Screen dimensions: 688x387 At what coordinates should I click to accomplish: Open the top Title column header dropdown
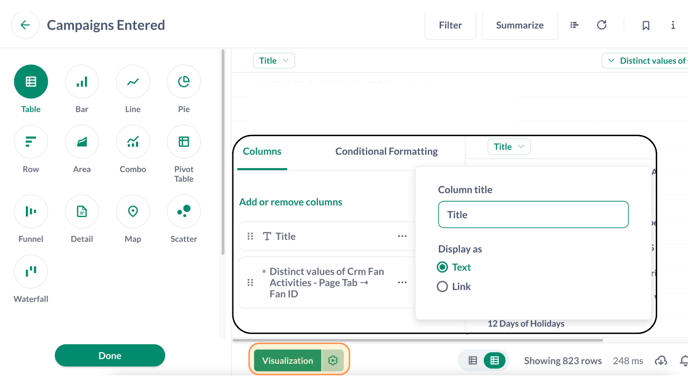pos(274,61)
